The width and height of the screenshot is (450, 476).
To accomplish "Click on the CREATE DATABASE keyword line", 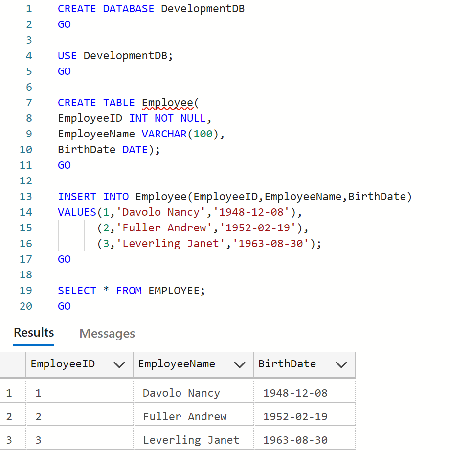I will [x=103, y=9].
